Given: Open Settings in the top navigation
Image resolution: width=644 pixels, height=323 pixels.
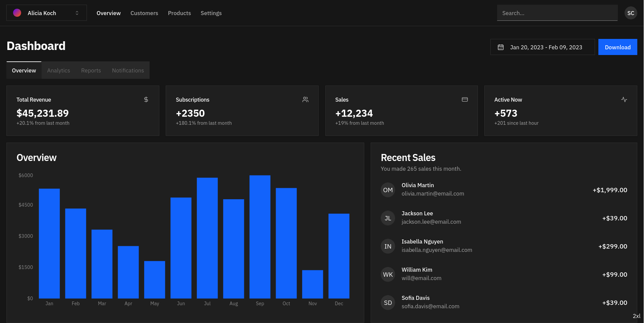Looking at the screenshot, I should click(x=211, y=13).
